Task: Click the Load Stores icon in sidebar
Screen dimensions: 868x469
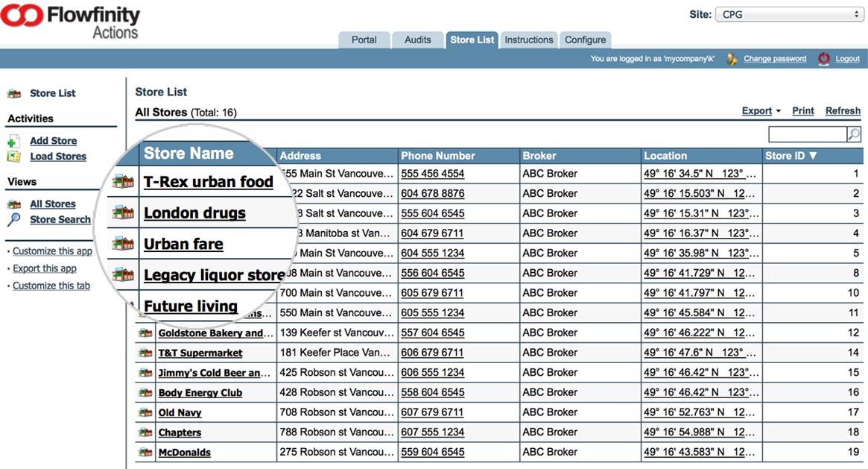Action: 13,157
